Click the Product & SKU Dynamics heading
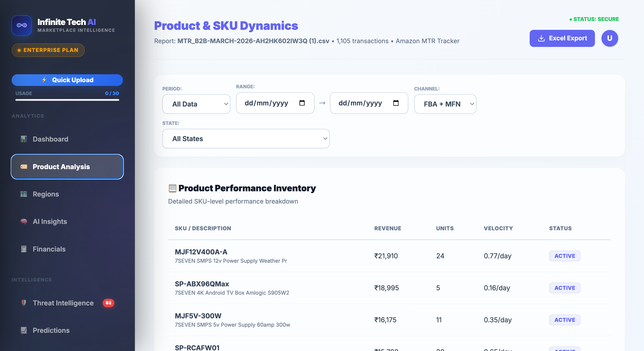 point(226,26)
